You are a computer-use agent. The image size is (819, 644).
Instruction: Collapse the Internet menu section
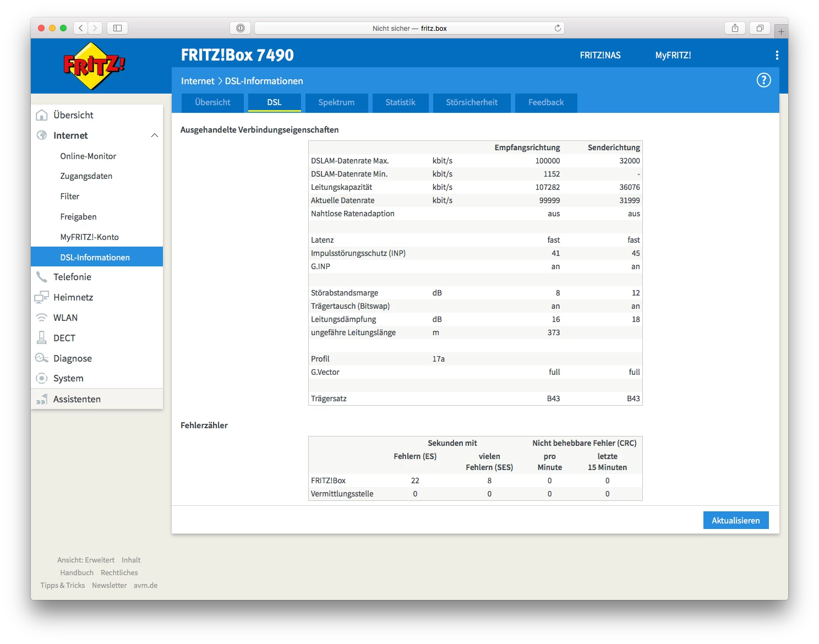pyautogui.click(x=155, y=135)
